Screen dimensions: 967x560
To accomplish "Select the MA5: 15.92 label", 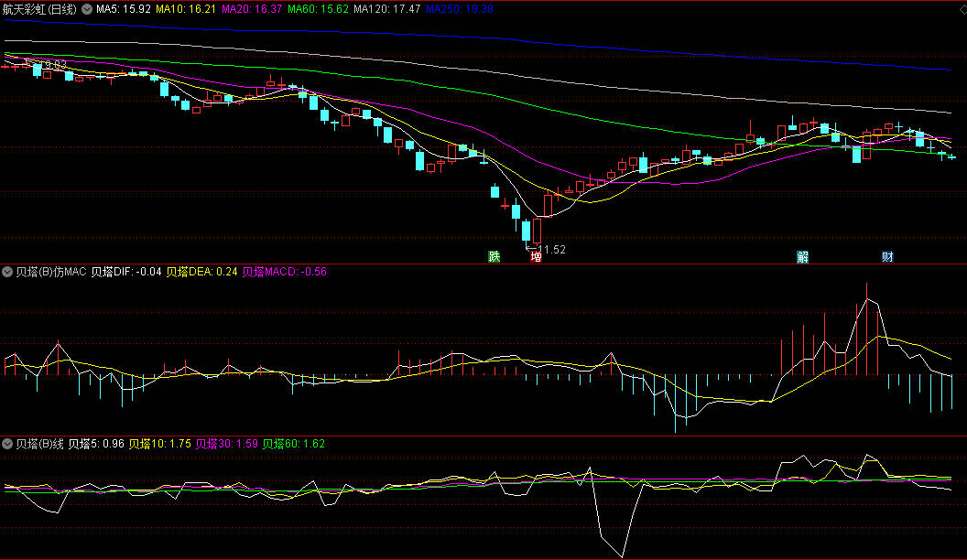I will 124,9.
